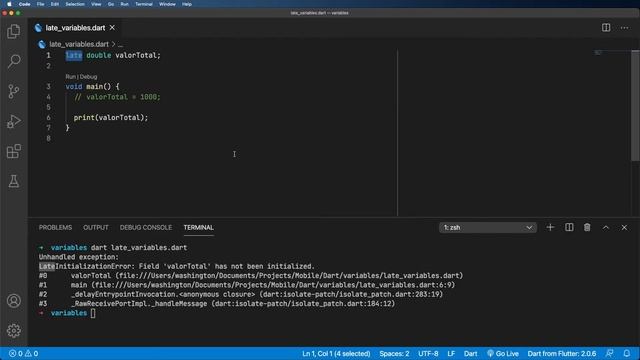The image size is (640, 360).
Task: Open the Selection menu
Action: [75, 4]
